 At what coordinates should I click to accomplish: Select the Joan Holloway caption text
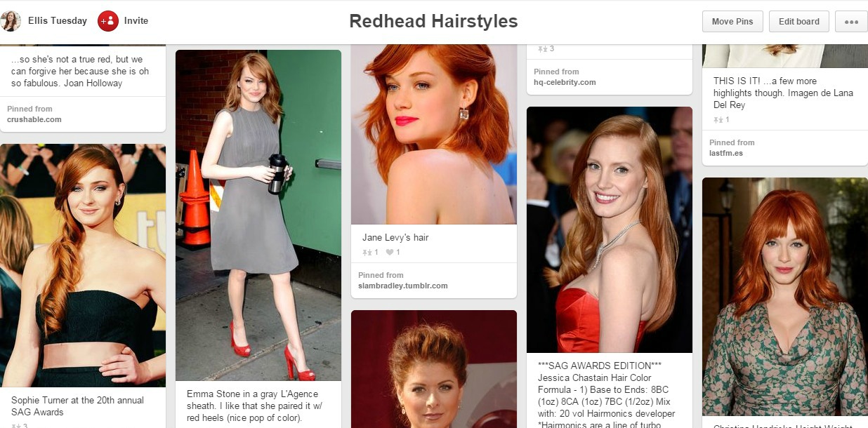point(80,72)
